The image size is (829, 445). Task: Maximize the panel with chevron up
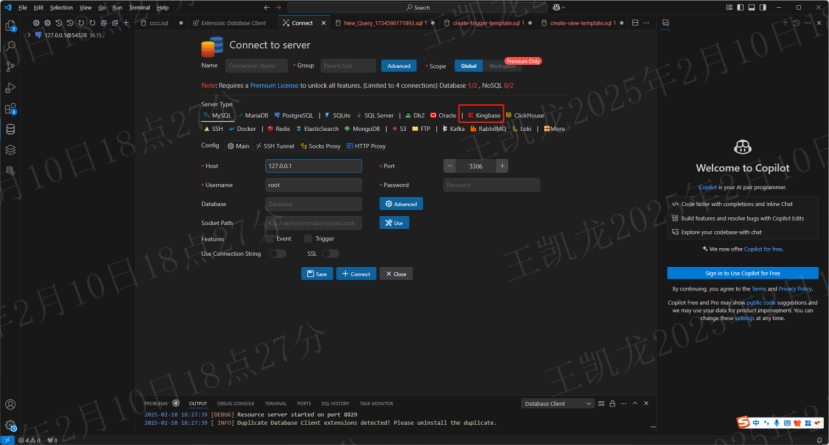635,403
